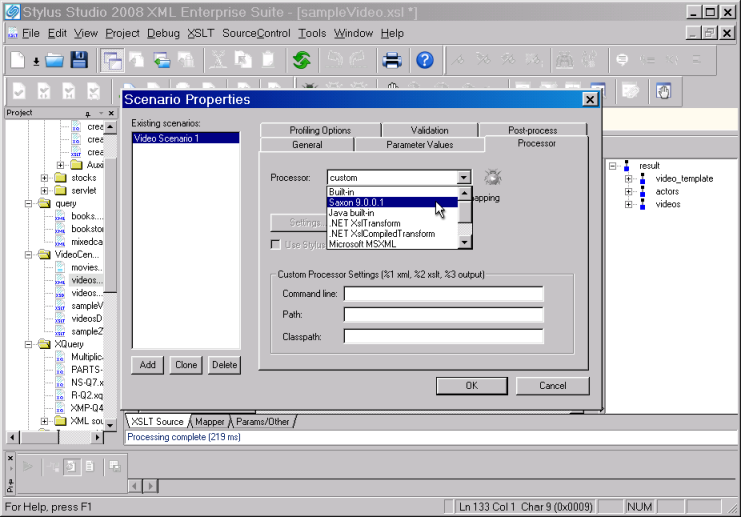This screenshot has width=741, height=517.
Task: Select Built-in in the processor list
Action: (x=392, y=191)
